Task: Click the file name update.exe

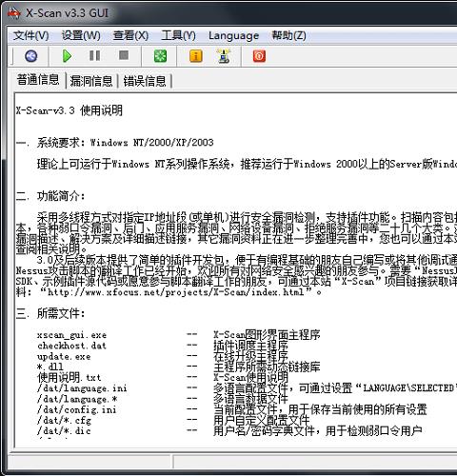Action: coord(64,356)
